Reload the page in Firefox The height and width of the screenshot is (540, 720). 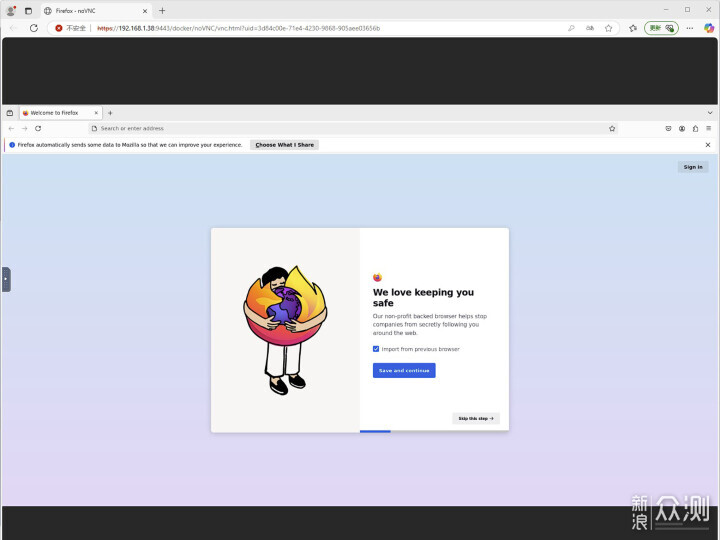[x=38, y=129]
